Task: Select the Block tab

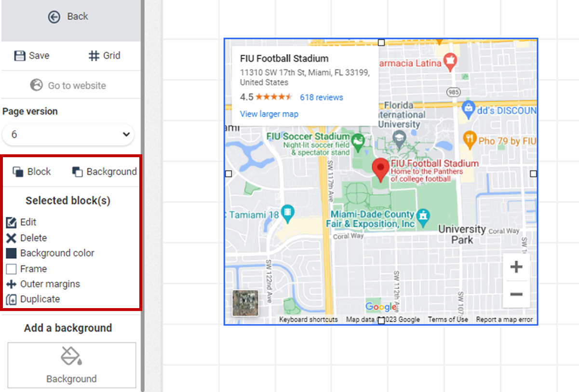Action: [32, 172]
